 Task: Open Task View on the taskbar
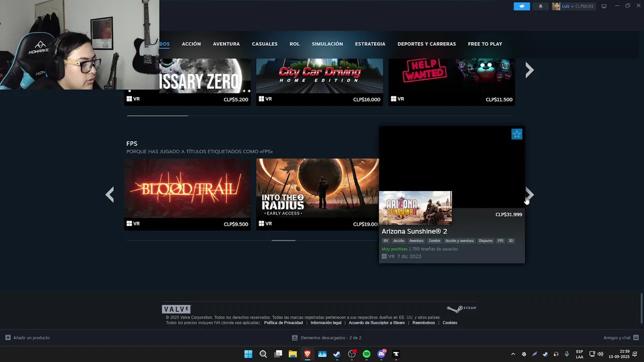tap(278, 354)
